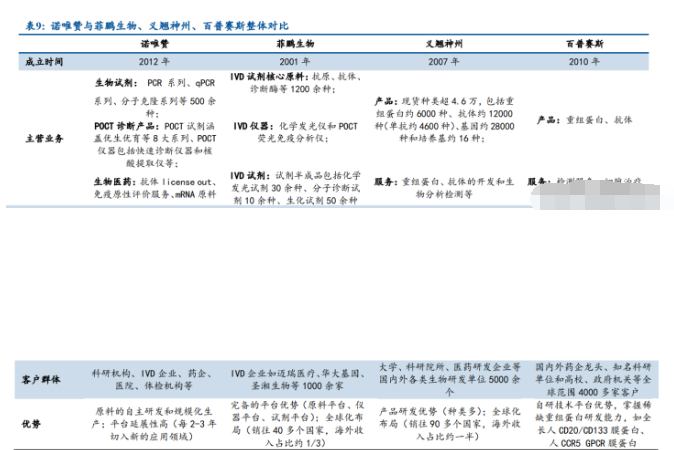Click the 2001 年 founding year cell
Image resolution: width=674 pixels, height=450 pixels.
(294, 62)
